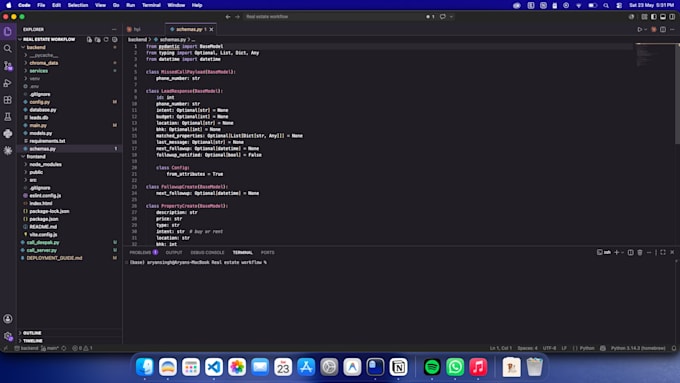Close the schemas.py editor tab
The height and width of the screenshot is (383, 680).
212,29
